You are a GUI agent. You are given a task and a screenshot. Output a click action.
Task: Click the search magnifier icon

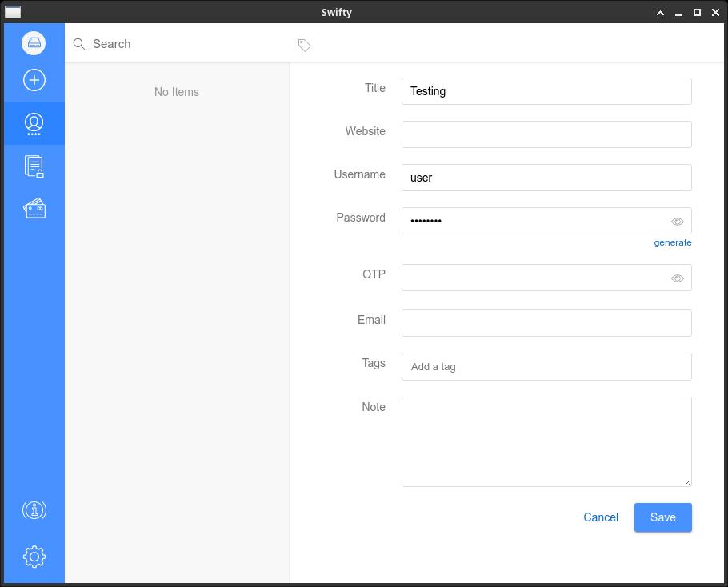coord(79,44)
